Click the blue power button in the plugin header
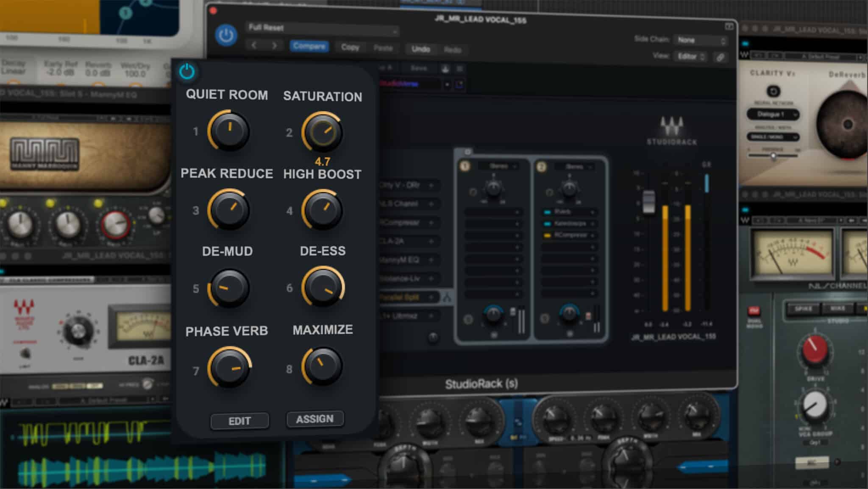 click(x=226, y=35)
